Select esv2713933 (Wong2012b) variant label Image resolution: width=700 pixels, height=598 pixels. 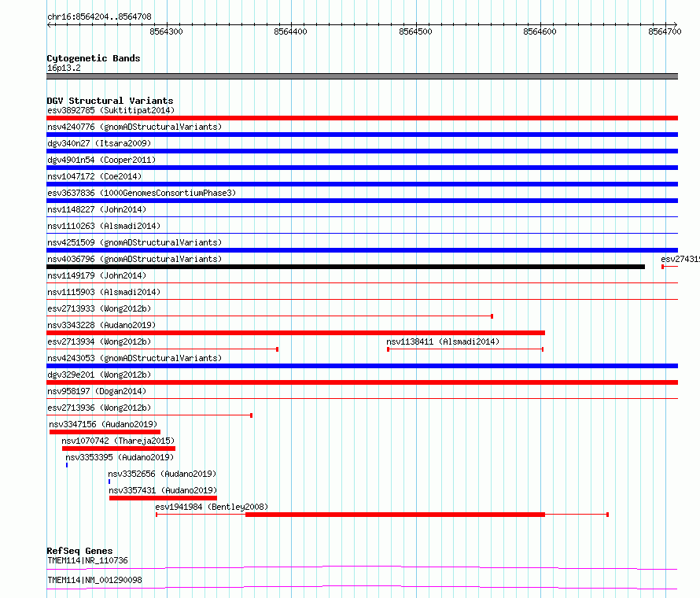pyautogui.click(x=99, y=308)
